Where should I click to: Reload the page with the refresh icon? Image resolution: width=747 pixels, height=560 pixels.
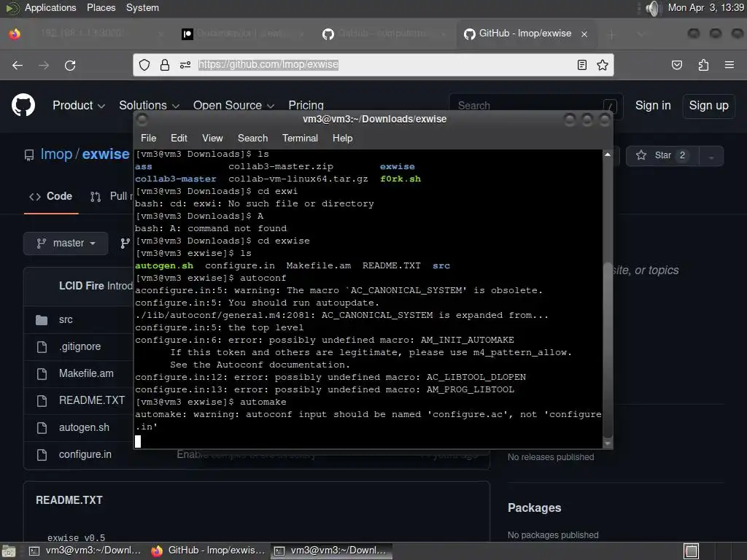[70, 65]
